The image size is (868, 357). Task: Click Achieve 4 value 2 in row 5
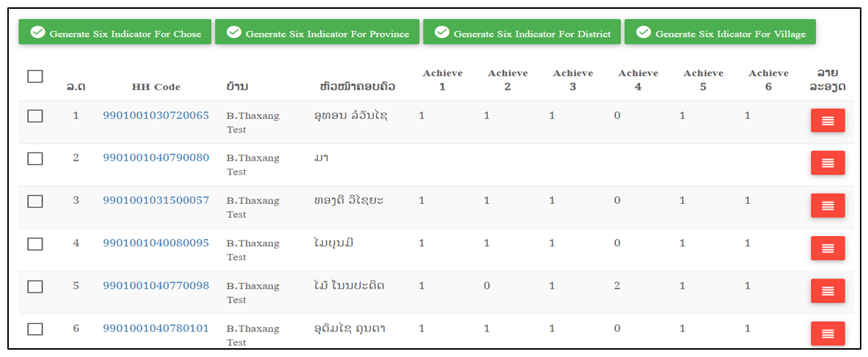pos(617,286)
